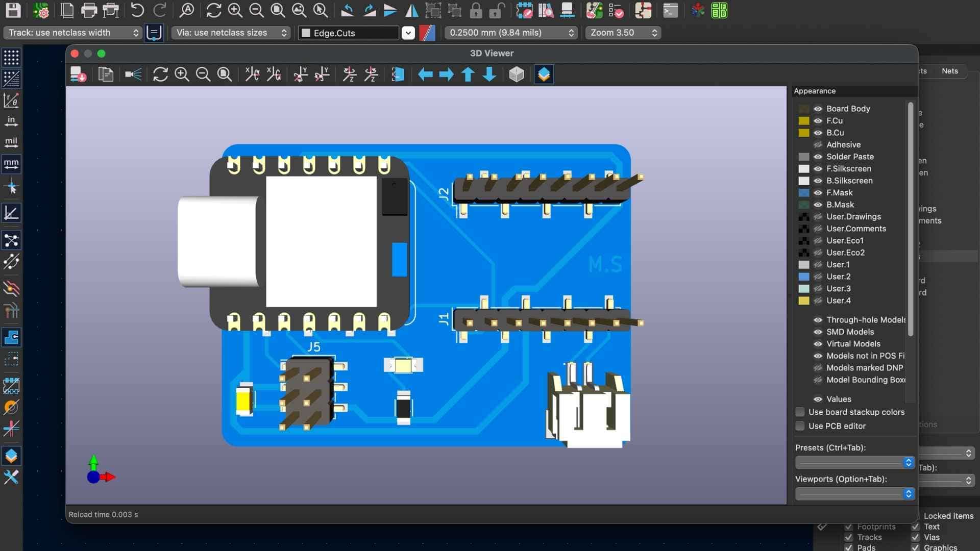The height and width of the screenshot is (551, 980).
Task: Open the Viewports dropdown
Action: pos(854,494)
